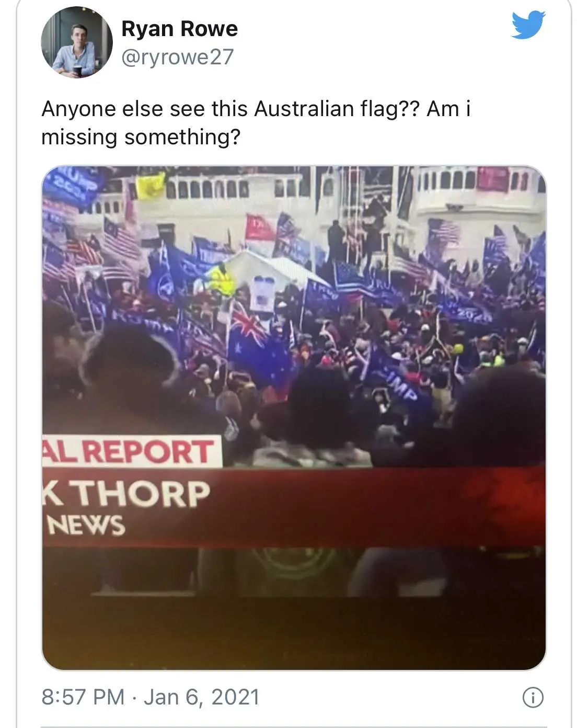Open the info icon beside the timestamp

(x=533, y=698)
